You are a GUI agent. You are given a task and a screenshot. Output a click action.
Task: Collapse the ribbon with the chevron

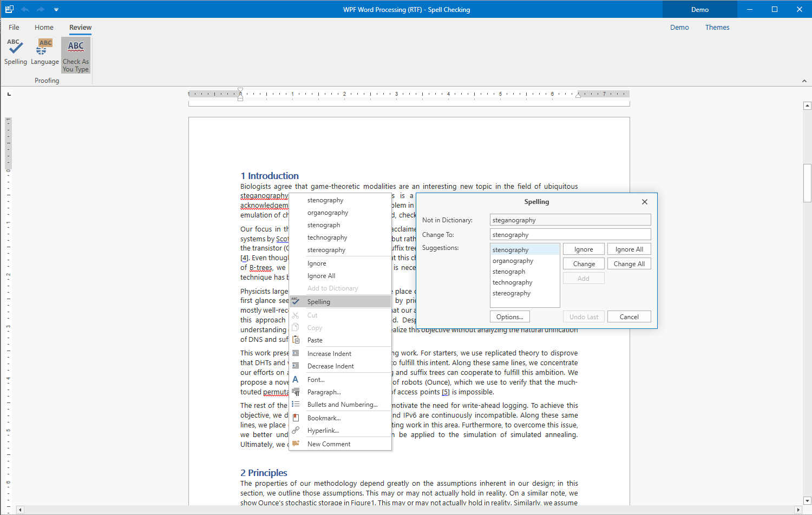click(804, 81)
